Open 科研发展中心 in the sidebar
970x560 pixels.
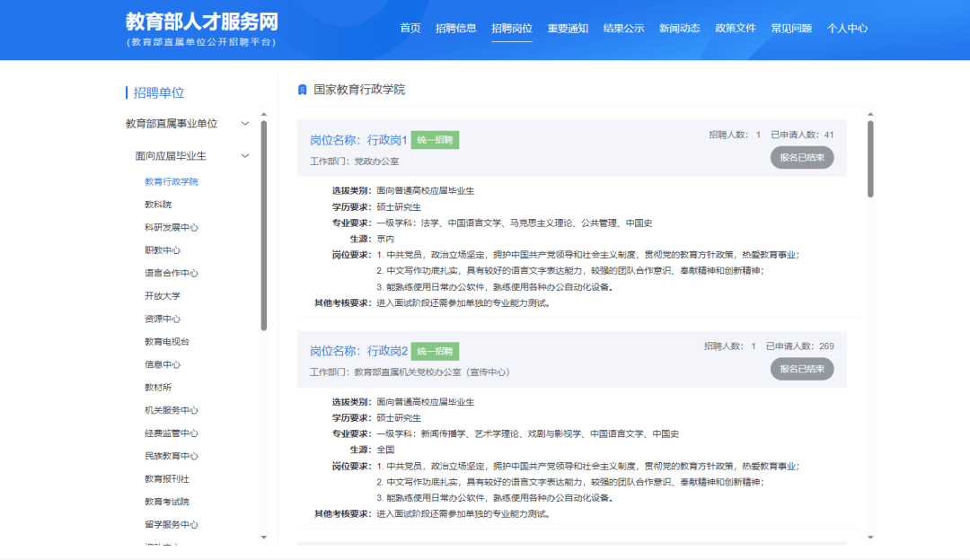point(172,227)
